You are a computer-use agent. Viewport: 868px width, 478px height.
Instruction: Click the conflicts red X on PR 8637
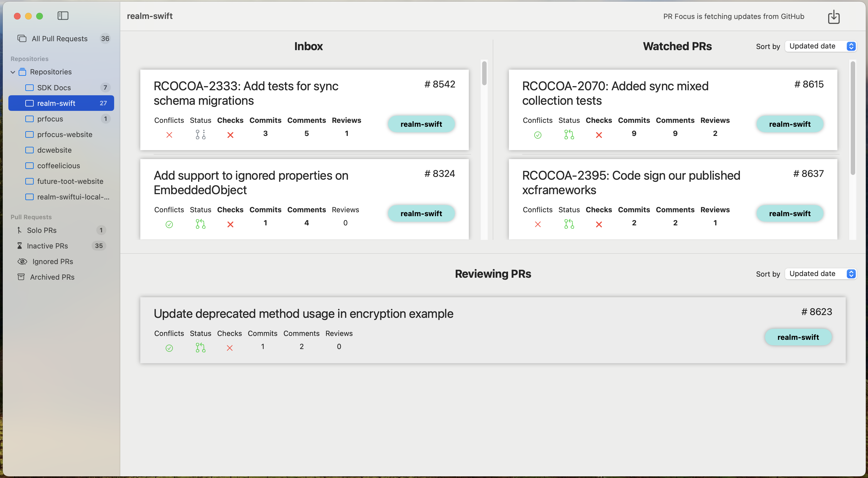[x=538, y=224]
